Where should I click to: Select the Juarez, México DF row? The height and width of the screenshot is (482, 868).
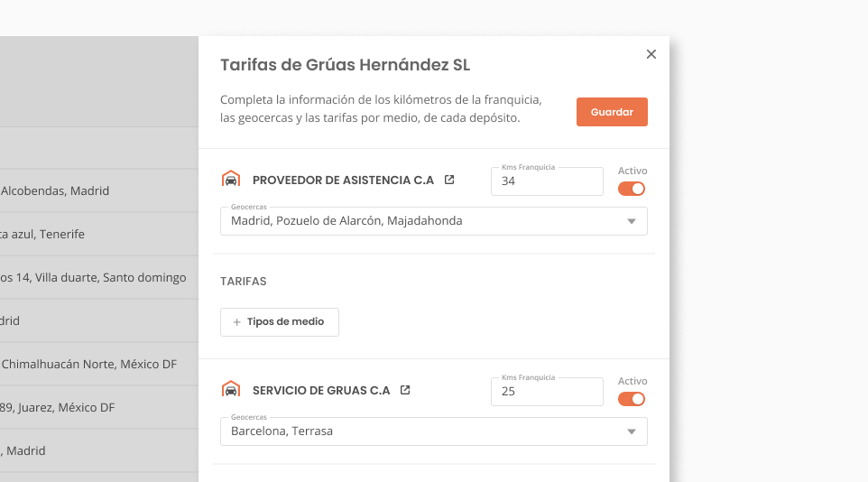[99, 407]
